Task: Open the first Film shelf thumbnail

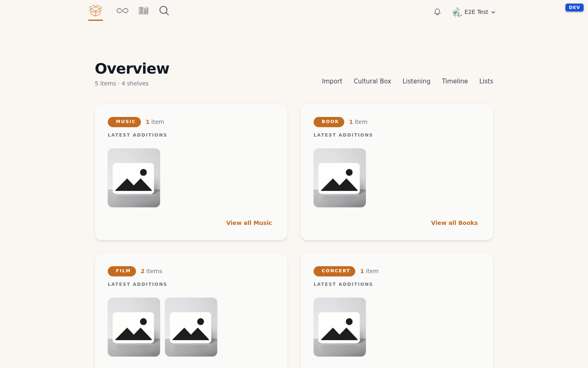Action: point(134,327)
